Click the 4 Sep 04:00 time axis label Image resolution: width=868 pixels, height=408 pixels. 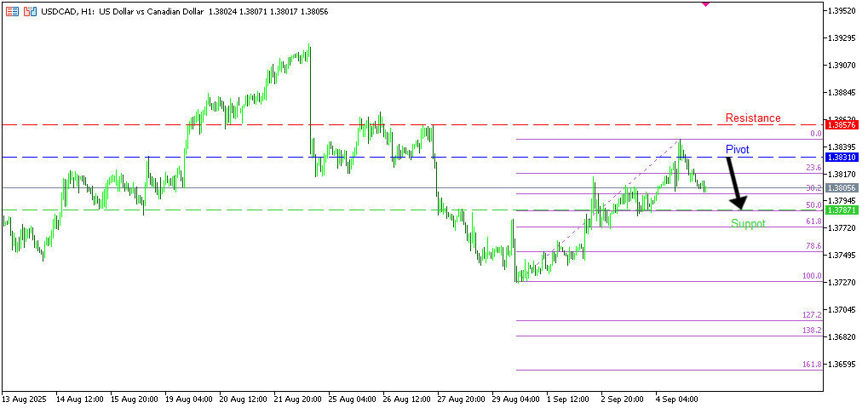coord(677,398)
